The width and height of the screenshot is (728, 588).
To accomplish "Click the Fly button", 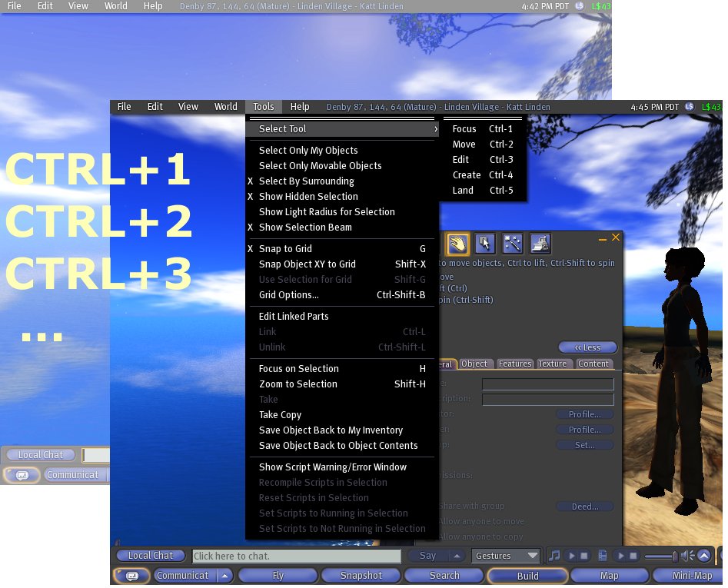I will pos(278,576).
